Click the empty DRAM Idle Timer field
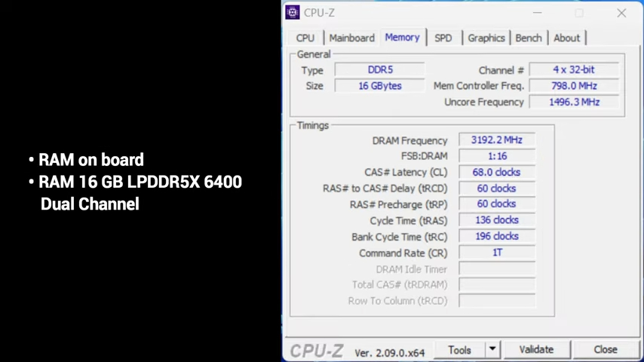The image size is (644, 362). (497, 268)
